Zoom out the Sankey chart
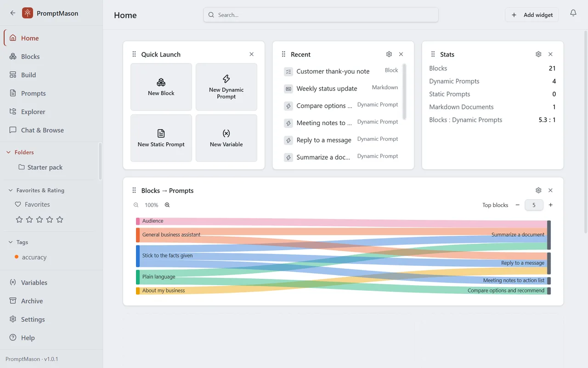Viewport: 588px width, 368px height. point(136,205)
